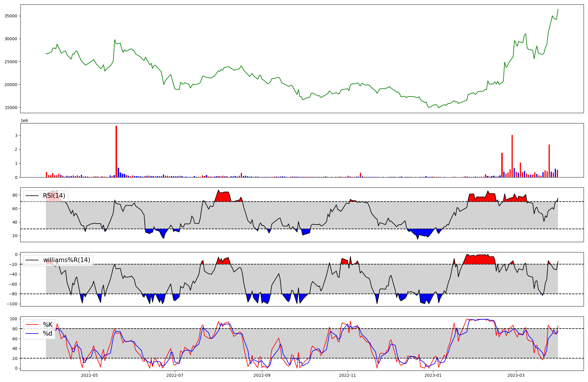
Task: Click the 1e6 volume scale label
Action: (x=24, y=121)
